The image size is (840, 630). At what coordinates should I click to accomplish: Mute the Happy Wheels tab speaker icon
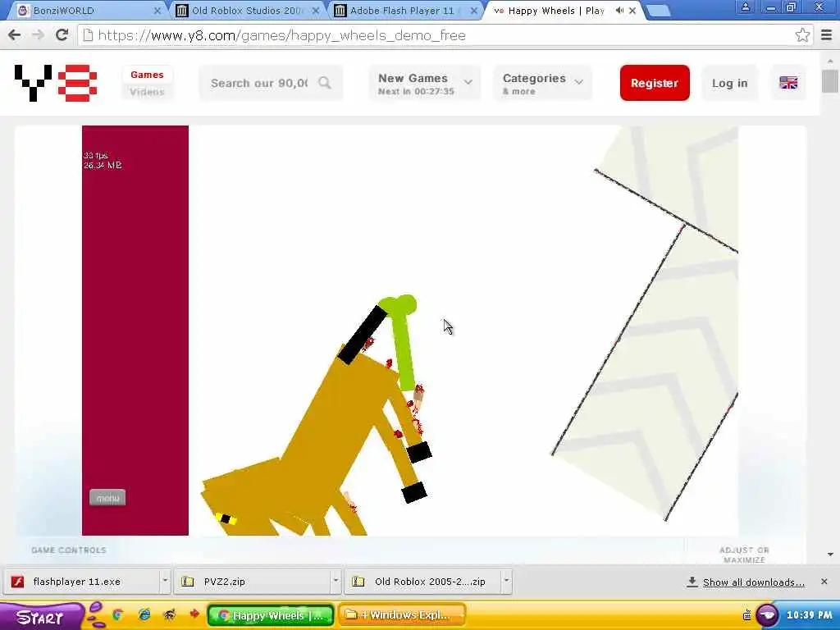click(619, 11)
